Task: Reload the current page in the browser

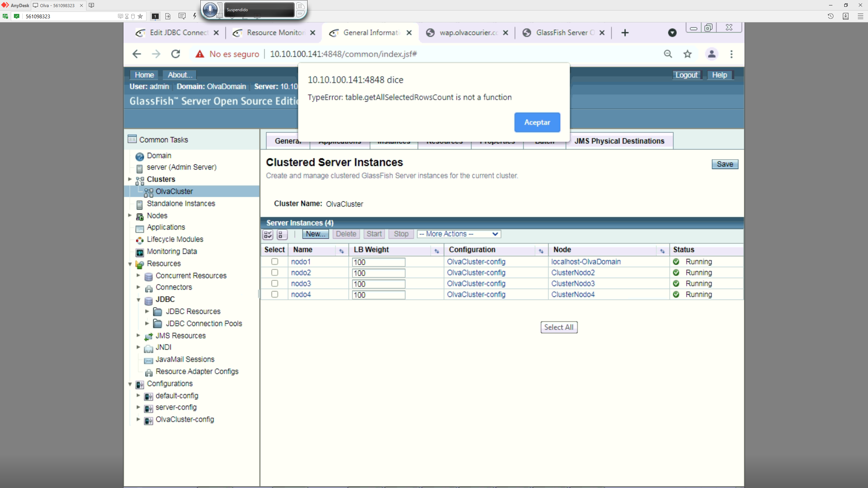Action: (x=176, y=54)
